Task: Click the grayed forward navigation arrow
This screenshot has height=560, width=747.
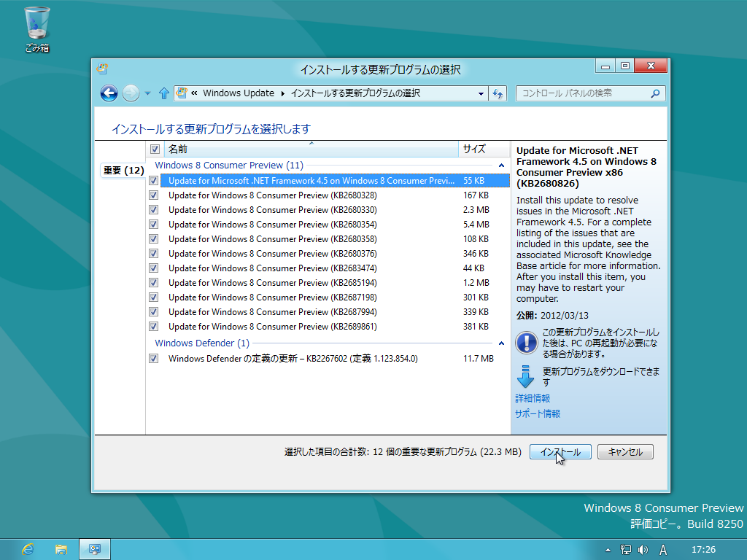Action: click(x=131, y=93)
